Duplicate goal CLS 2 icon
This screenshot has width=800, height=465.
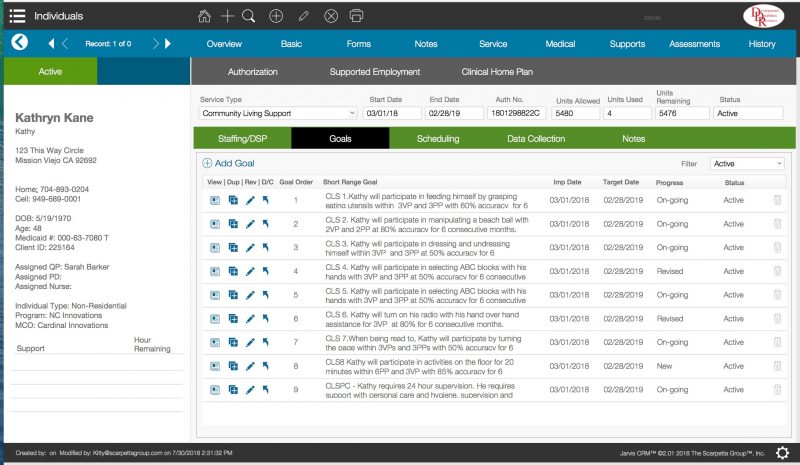pyautogui.click(x=233, y=224)
